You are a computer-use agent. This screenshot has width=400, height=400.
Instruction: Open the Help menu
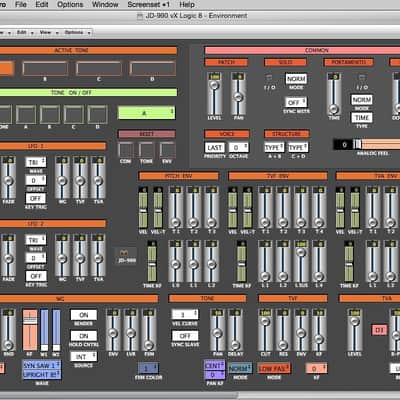click(x=187, y=4)
